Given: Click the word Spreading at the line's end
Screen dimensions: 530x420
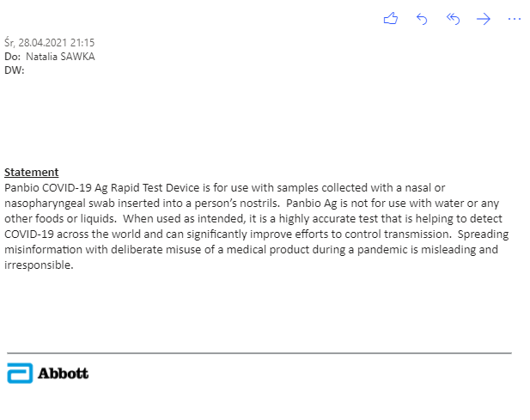Looking at the screenshot, I should tap(483, 234).
